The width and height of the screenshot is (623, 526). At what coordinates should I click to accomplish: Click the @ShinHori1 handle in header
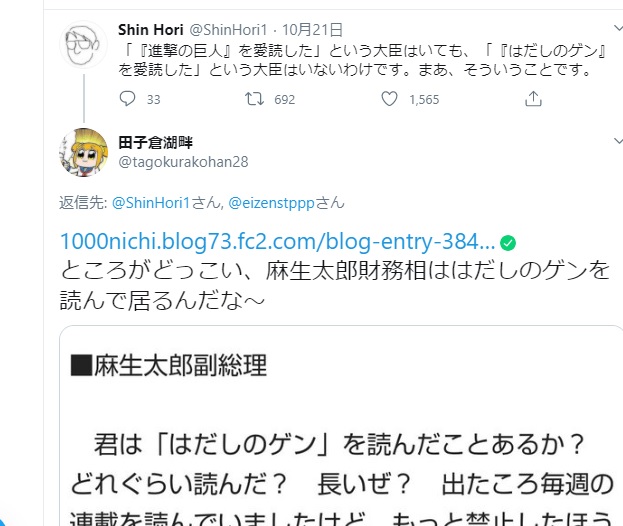coord(228,30)
